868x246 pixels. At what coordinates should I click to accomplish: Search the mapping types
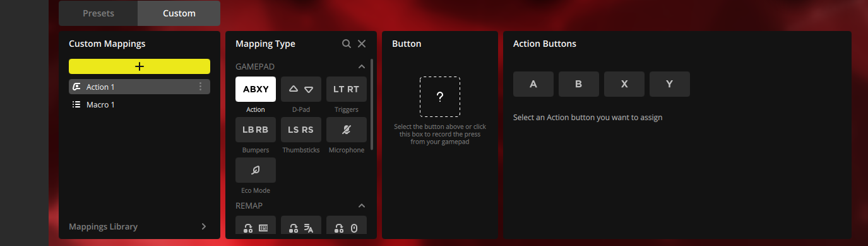point(347,44)
